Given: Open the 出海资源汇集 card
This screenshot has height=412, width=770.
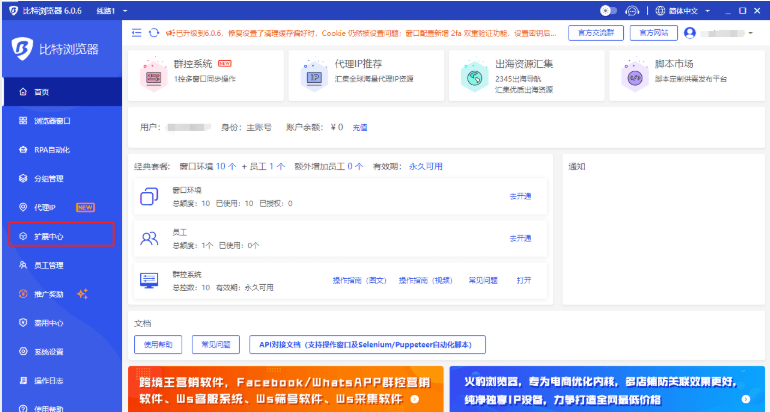Looking at the screenshot, I should point(526,76).
